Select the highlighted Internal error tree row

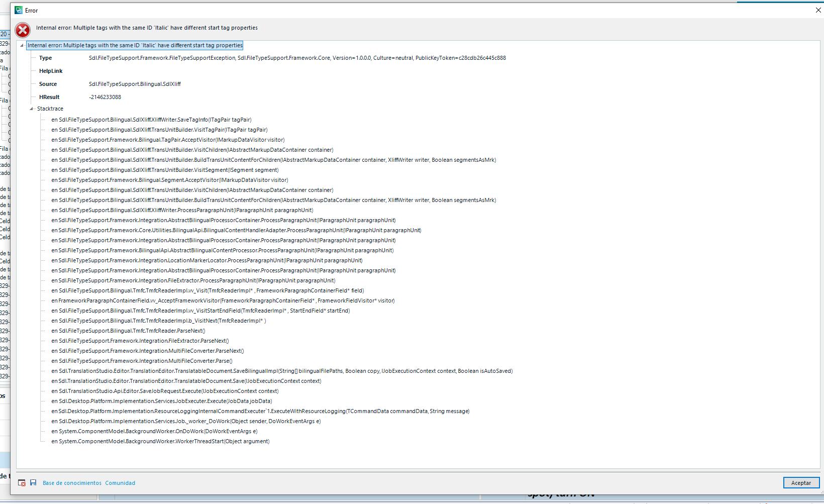point(135,45)
